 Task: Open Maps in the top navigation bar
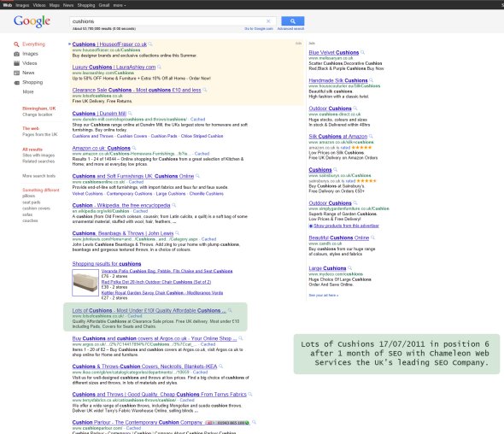coord(55,5)
